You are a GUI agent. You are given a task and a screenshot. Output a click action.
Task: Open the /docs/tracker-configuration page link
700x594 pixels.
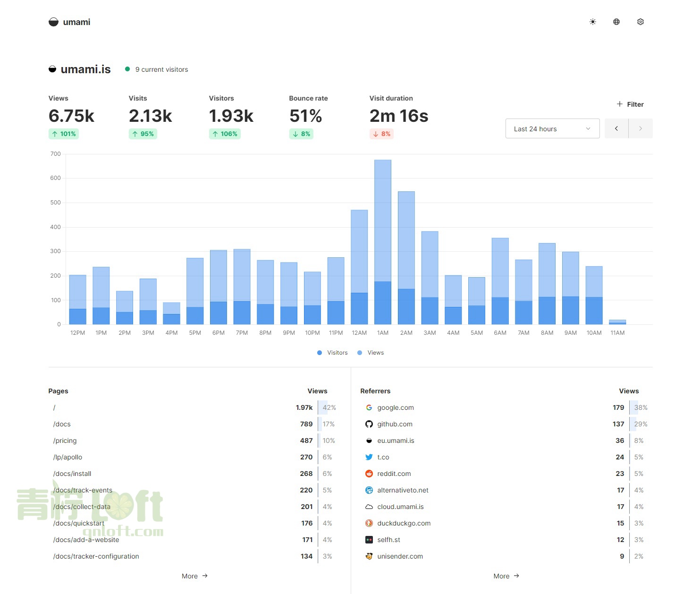coord(96,556)
